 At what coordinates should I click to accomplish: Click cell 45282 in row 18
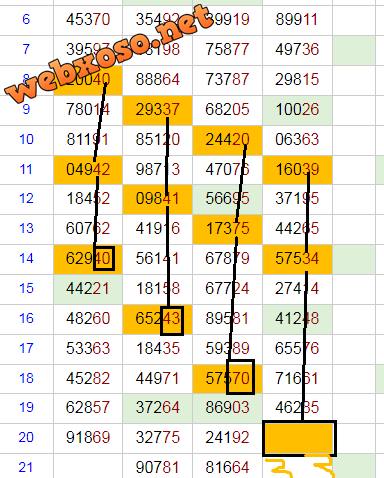(x=88, y=379)
